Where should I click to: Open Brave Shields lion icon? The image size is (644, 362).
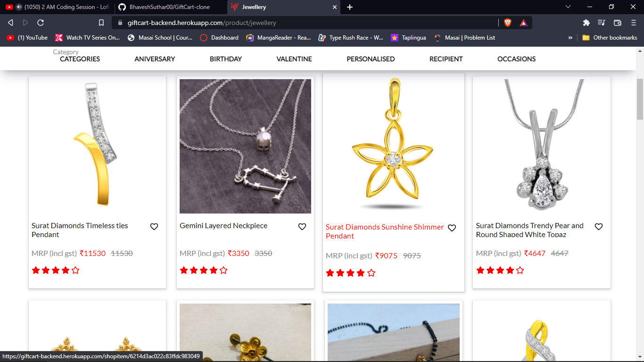click(x=508, y=23)
